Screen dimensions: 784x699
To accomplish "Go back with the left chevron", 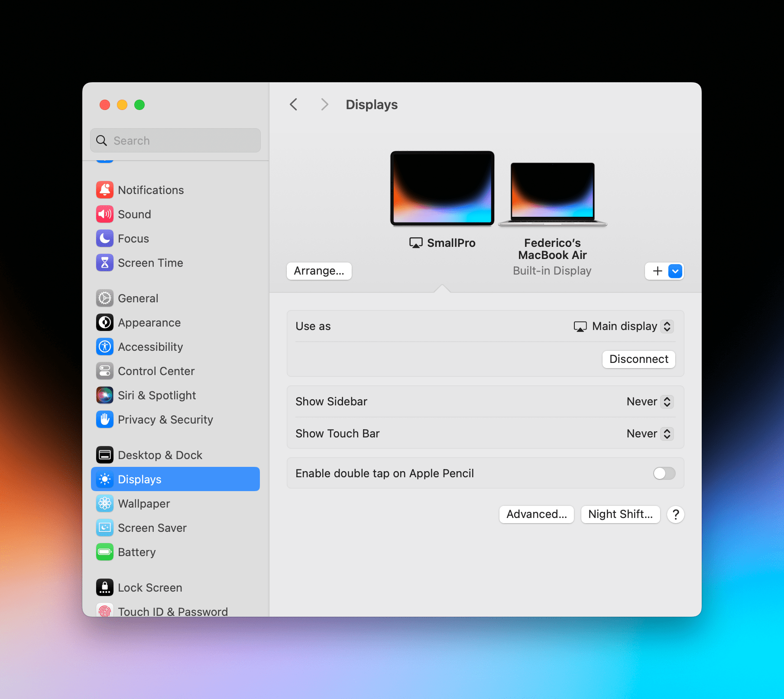I will point(294,104).
